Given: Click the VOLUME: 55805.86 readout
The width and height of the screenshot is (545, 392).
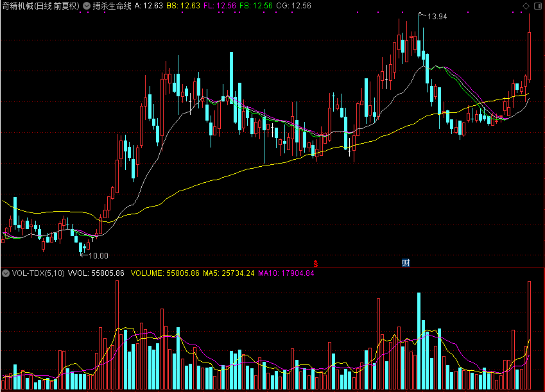Looking at the screenshot, I should [x=165, y=273].
